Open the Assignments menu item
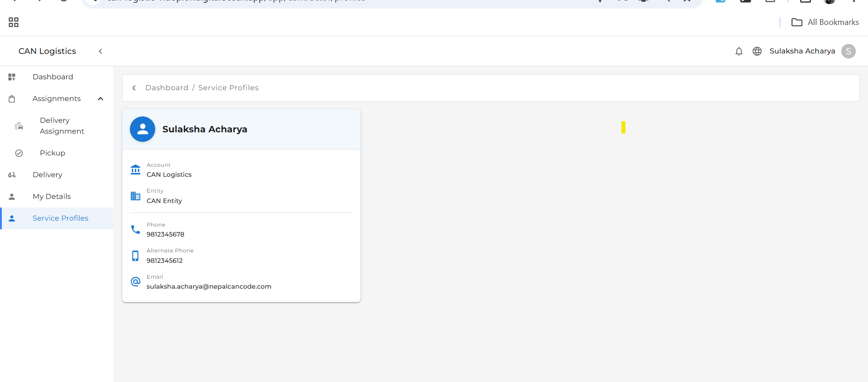The width and height of the screenshot is (868, 382). click(x=57, y=99)
